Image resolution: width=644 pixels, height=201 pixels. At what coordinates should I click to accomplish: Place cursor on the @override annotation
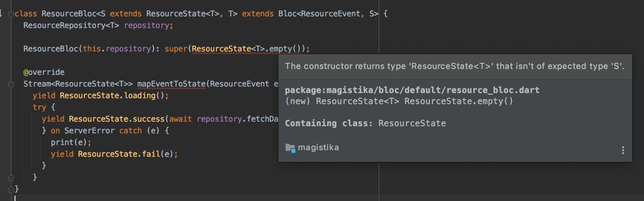pyautogui.click(x=44, y=72)
